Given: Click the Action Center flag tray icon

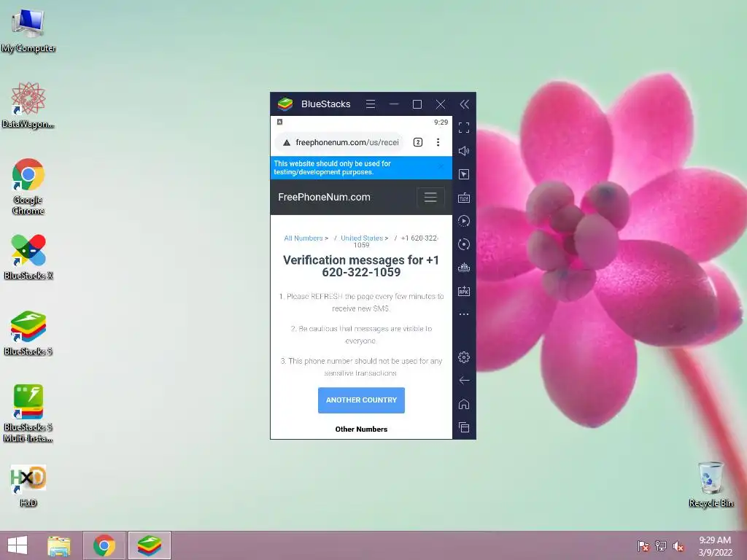Looking at the screenshot, I should (x=643, y=546).
